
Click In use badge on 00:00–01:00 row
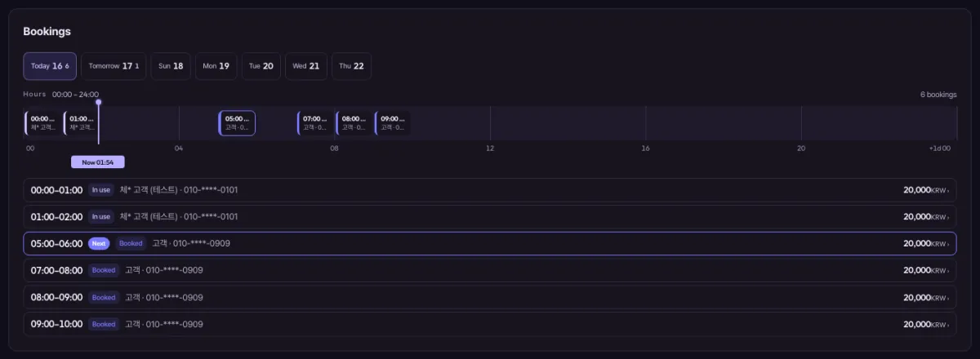[x=101, y=190]
